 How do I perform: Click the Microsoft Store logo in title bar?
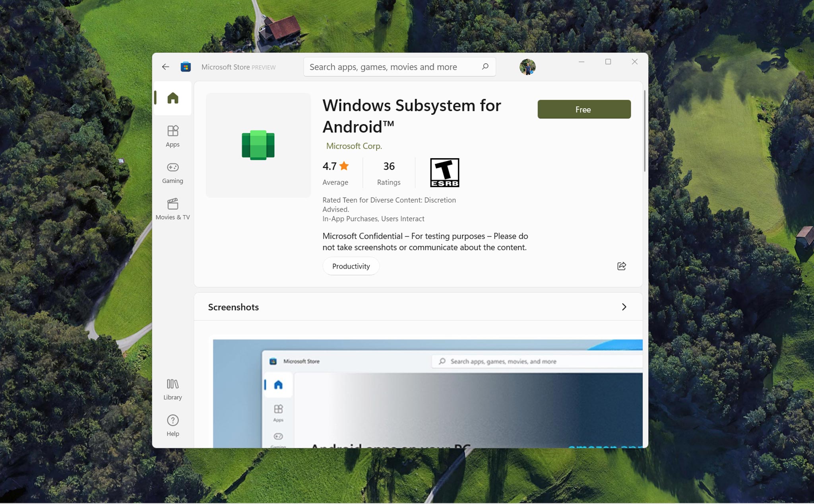[185, 67]
